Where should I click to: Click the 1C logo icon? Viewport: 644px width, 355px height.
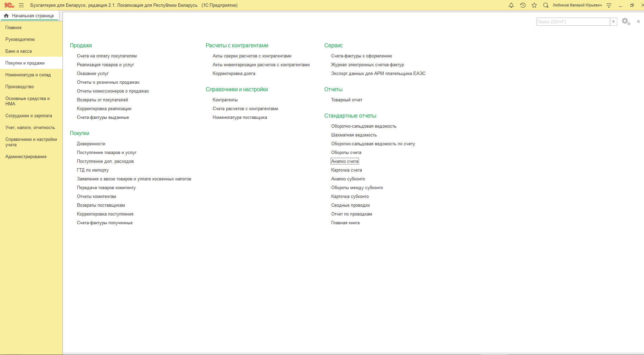(9, 5)
